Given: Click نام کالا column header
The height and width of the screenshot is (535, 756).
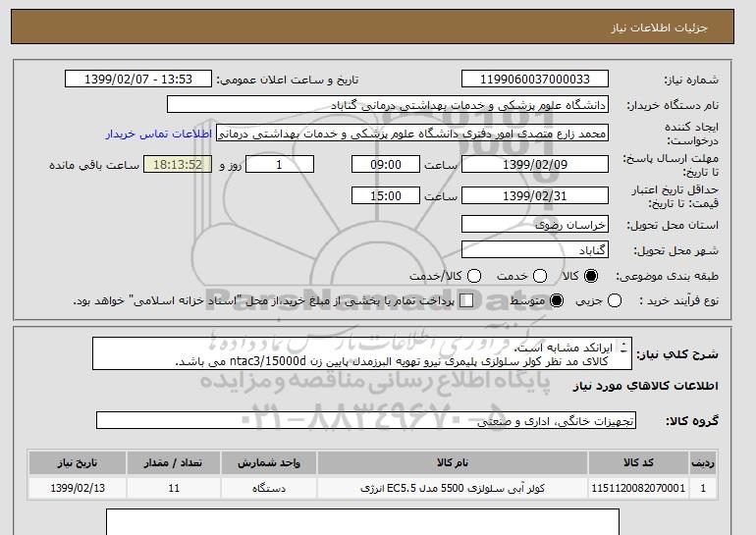Looking at the screenshot, I should 453,462.
